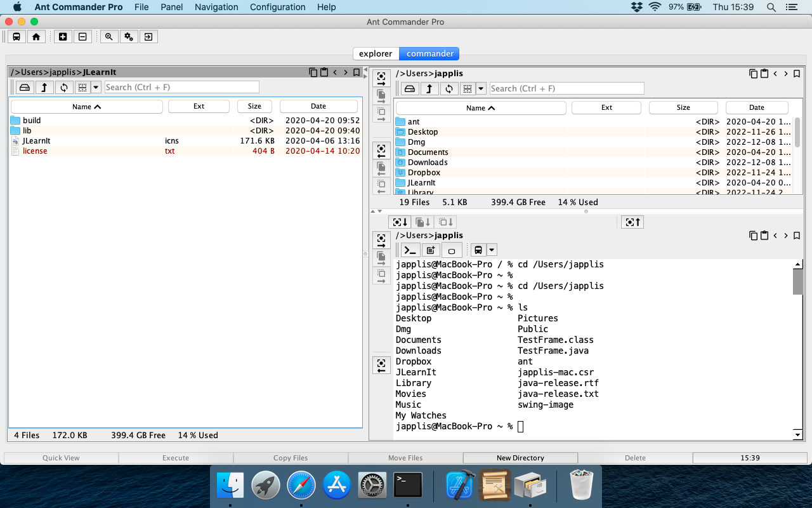This screenshot has height=508, width=812.
Task: Select the license txt file row
Action: click(x=185, y=151)
